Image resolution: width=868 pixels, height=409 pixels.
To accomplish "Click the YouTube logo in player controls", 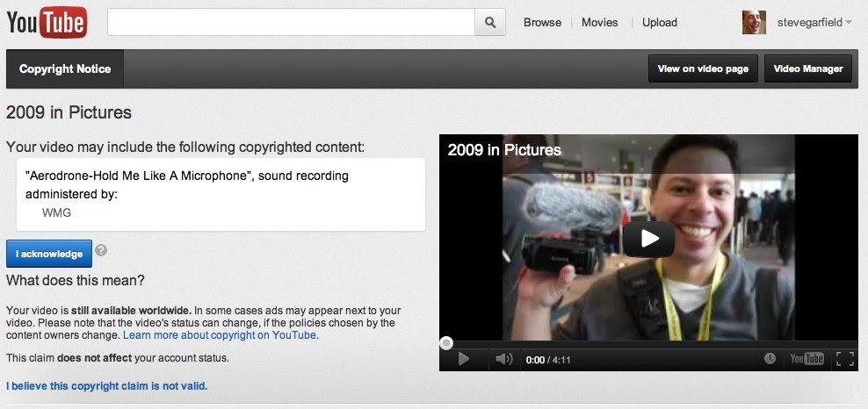I will coord(807,359).
